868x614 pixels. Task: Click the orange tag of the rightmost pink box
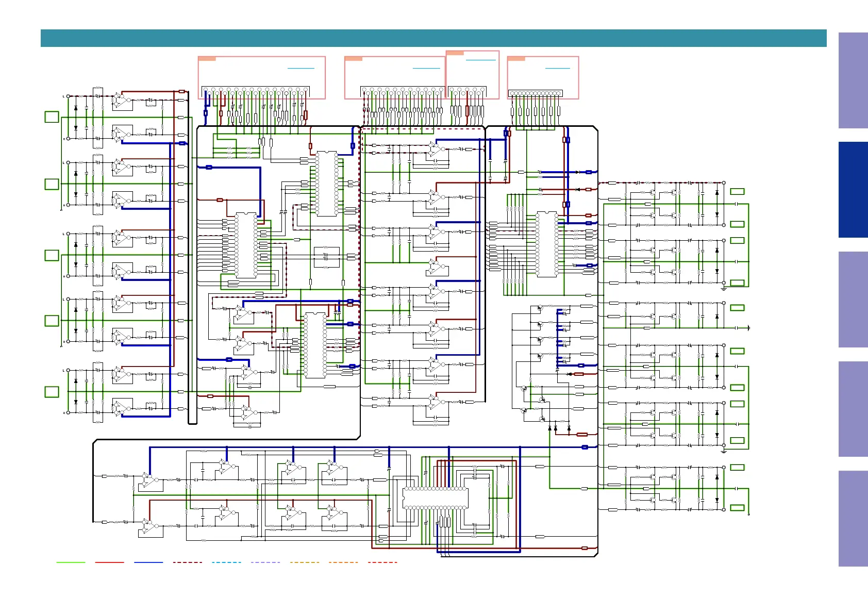(x=516, y=59)
